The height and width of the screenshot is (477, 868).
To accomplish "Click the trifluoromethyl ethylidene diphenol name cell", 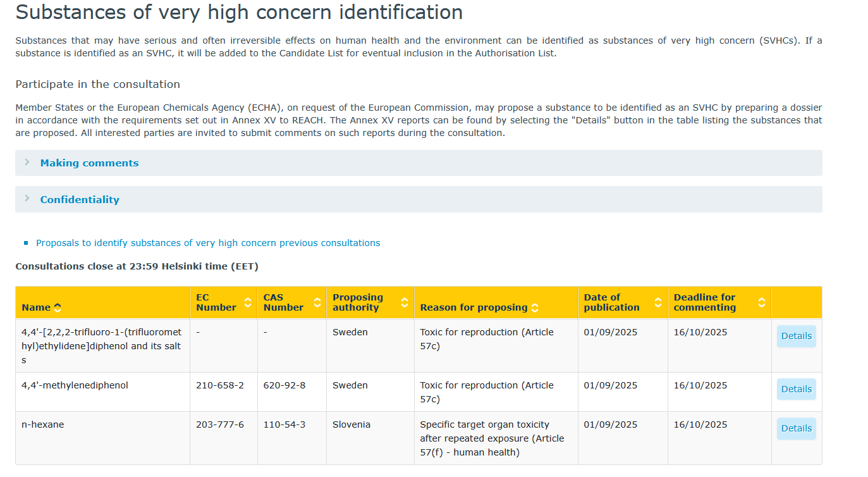I will [x=103, y=346].
